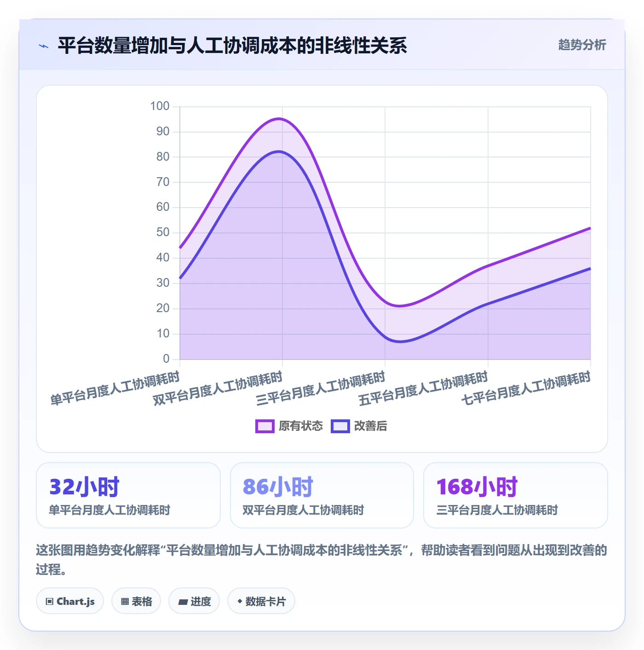Click the 三平台月度人工协调耗时 caption under 168小时
This screenshot has width=644, height=650.
[x=497, y=510]
